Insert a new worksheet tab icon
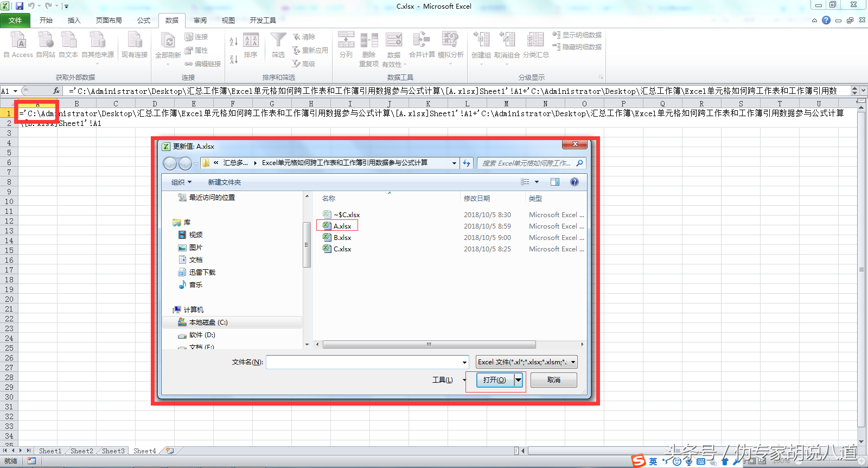This screenshot has height=468, width=868. (x=170, y=451)
